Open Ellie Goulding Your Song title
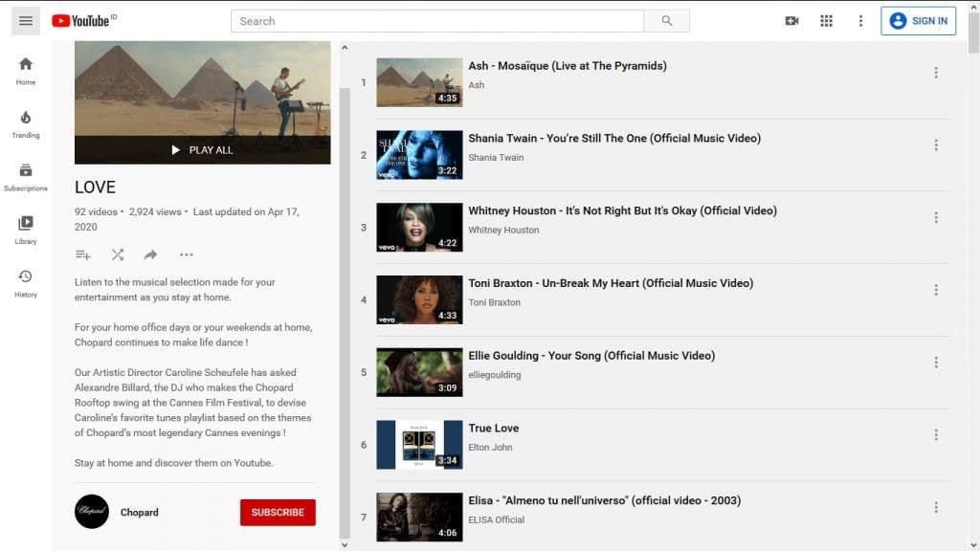 click(x=591, y=356)
